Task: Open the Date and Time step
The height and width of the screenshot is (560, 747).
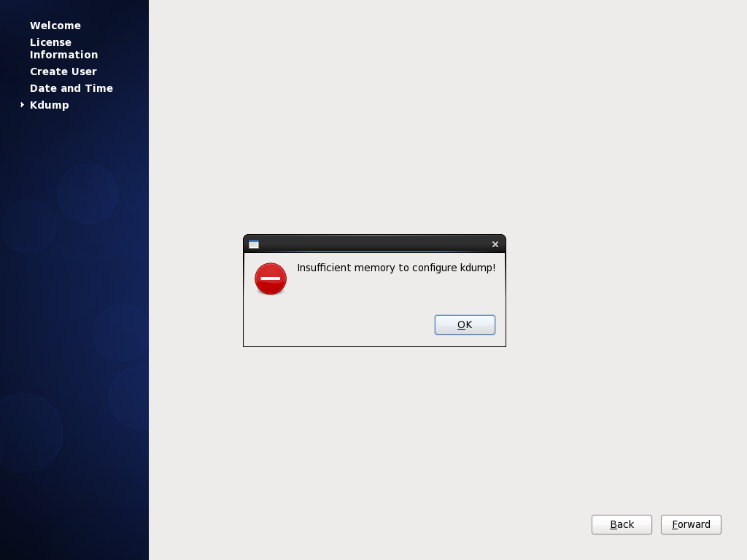Action: click(71, 88)
